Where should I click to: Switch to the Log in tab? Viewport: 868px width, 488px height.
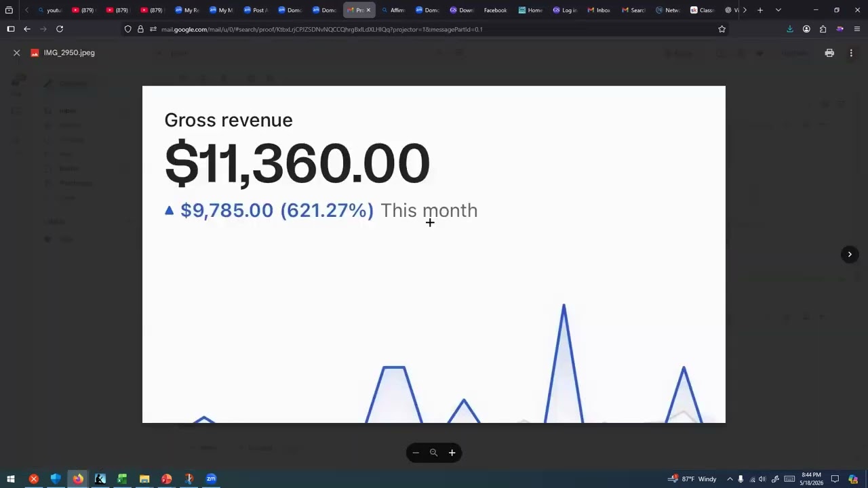pyautogui.click(x=565, y=10)
